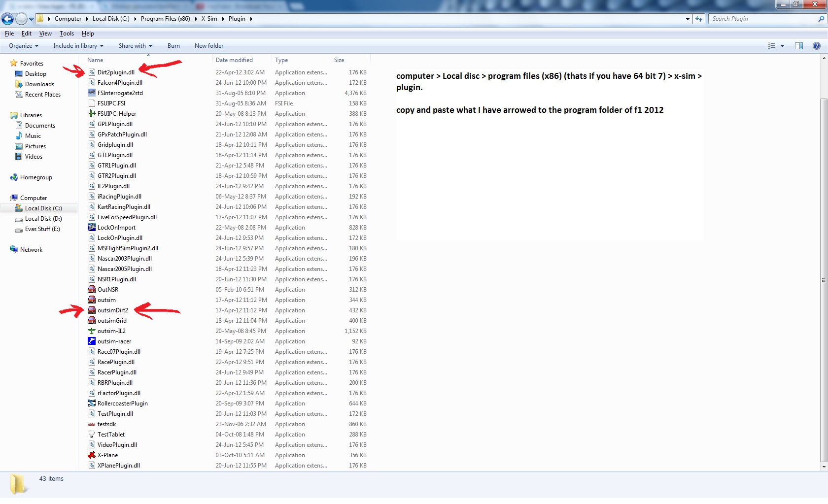Select Local Disk (D:) in sidebar
Image resolution: width=828 pixels, height=504 pixels.
[43, 219]
